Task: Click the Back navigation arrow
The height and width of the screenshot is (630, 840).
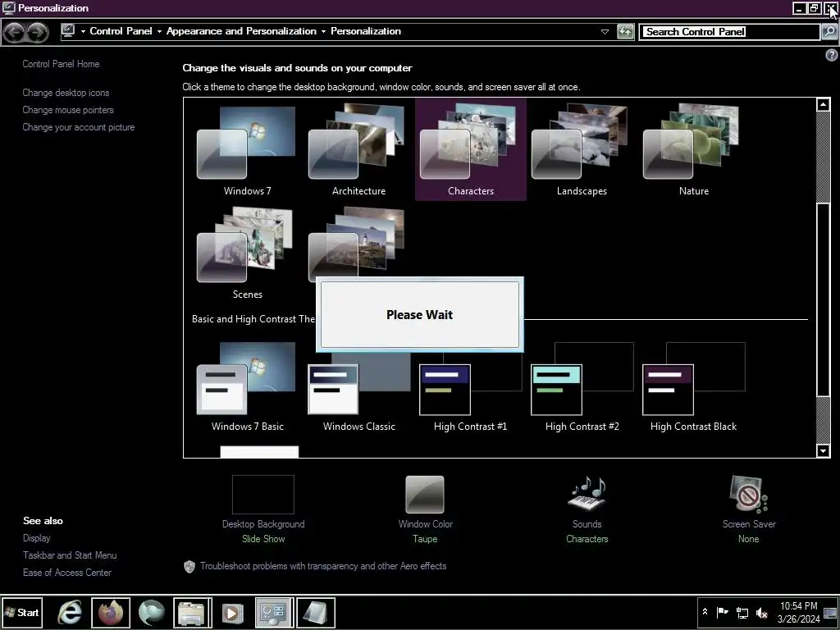Action: coord(15,32)
